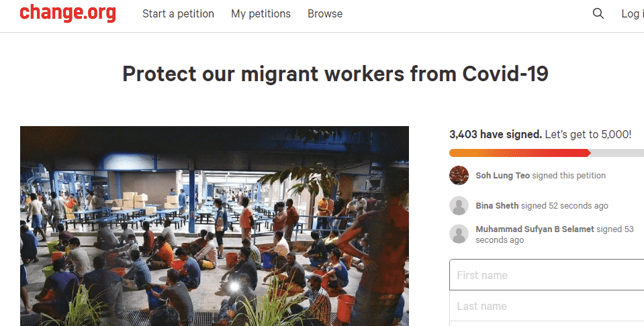Click the signature progress bar
644x326 pixels.
pos(547,153)
